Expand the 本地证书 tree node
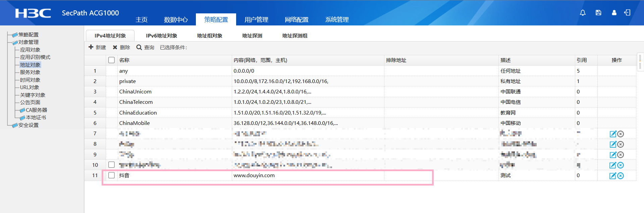 22,118
